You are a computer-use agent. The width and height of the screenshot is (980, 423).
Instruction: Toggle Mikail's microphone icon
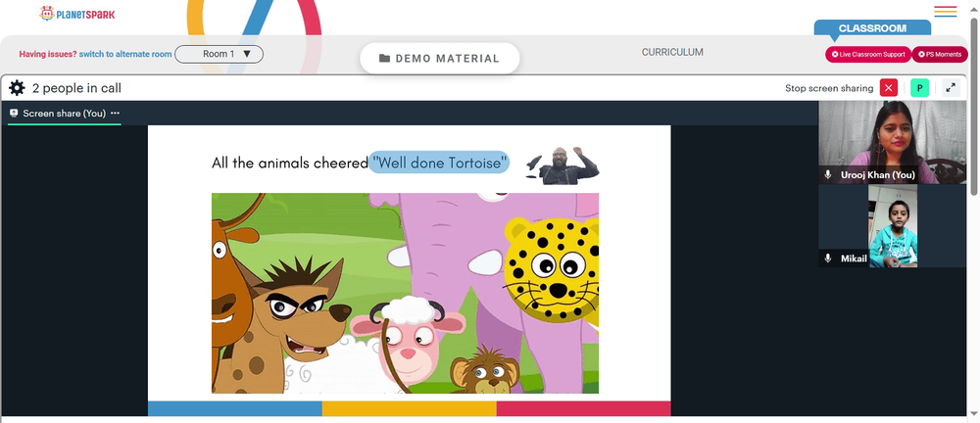828,258
